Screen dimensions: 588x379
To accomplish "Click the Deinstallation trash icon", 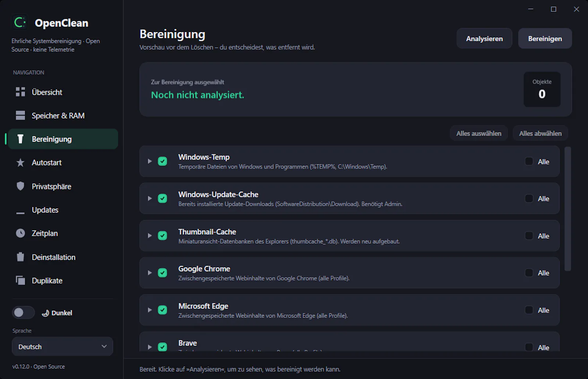I will pos(20,257).
